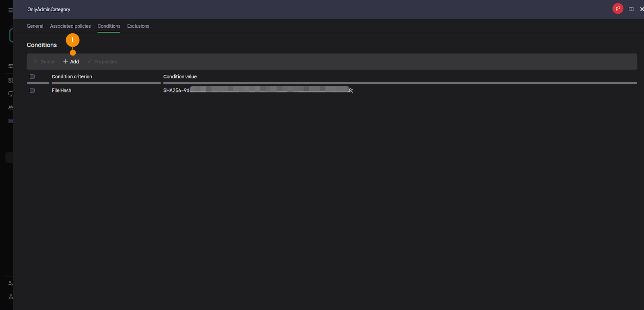Image resolution: width=644 pixels, height=310 pixels.
Task: Click the dashboard grid sidebar icon
Action: (x=10, y=80)
